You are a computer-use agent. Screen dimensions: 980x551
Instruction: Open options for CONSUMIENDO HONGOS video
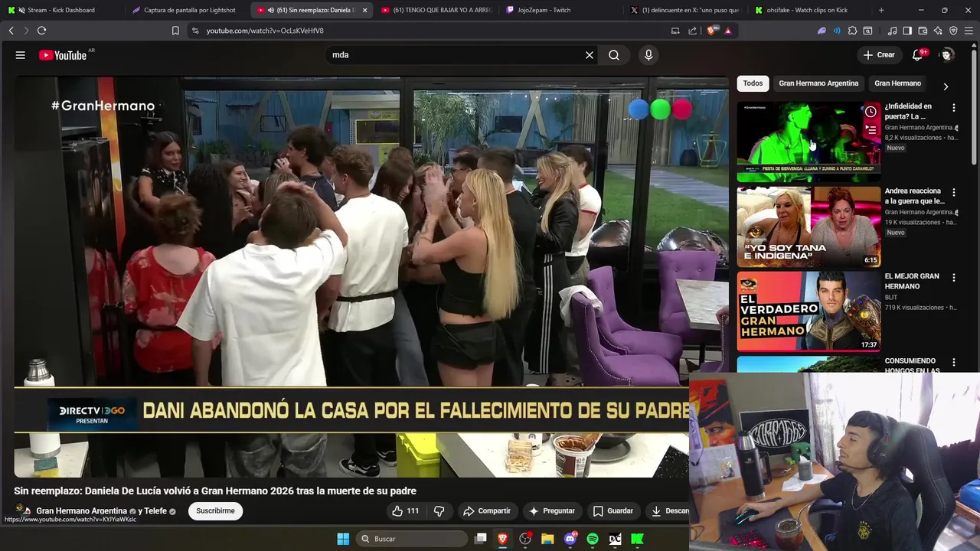pyautogui.click(x=954, y=362)
